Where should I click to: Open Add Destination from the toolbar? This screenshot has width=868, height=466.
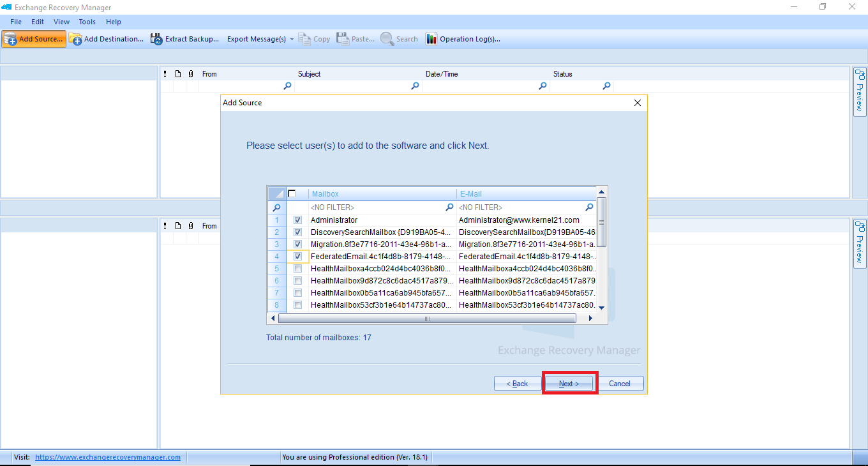[106, 39]
